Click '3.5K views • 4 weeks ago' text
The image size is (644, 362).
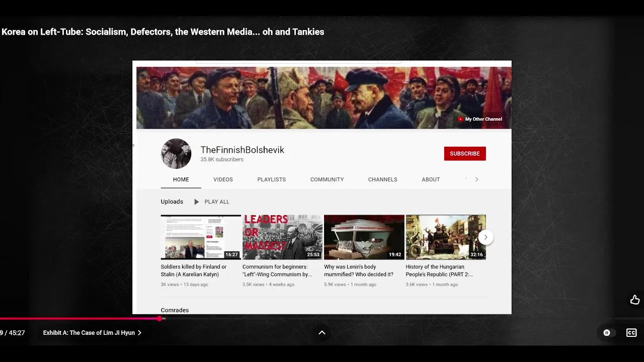tap(268, 285)
